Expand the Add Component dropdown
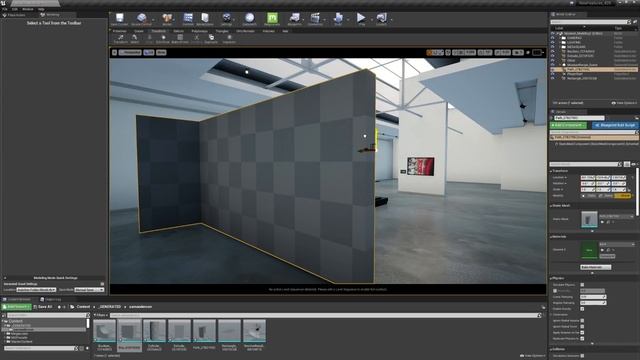This screenshot has height=360, width=640. click(568, 125)
